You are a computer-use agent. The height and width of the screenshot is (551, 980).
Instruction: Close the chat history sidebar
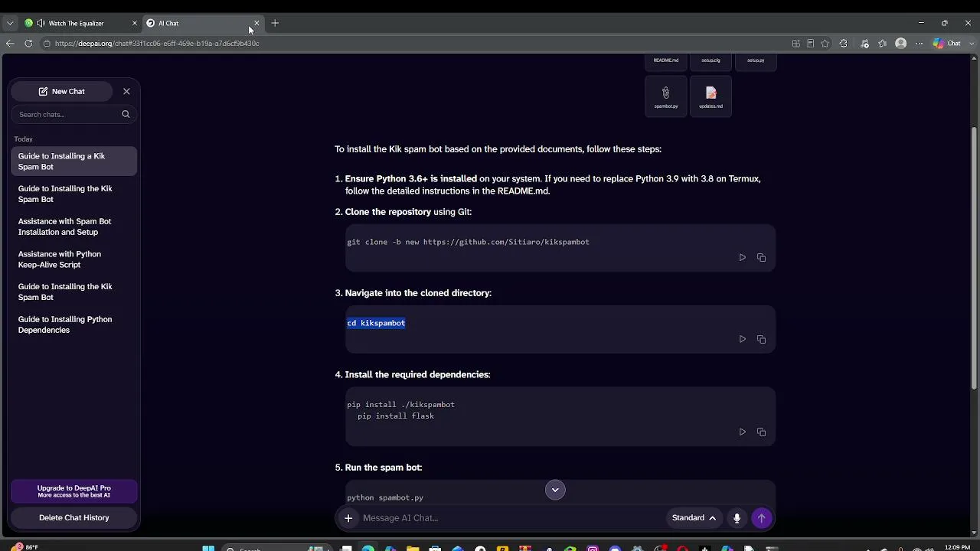pos(126,91)
